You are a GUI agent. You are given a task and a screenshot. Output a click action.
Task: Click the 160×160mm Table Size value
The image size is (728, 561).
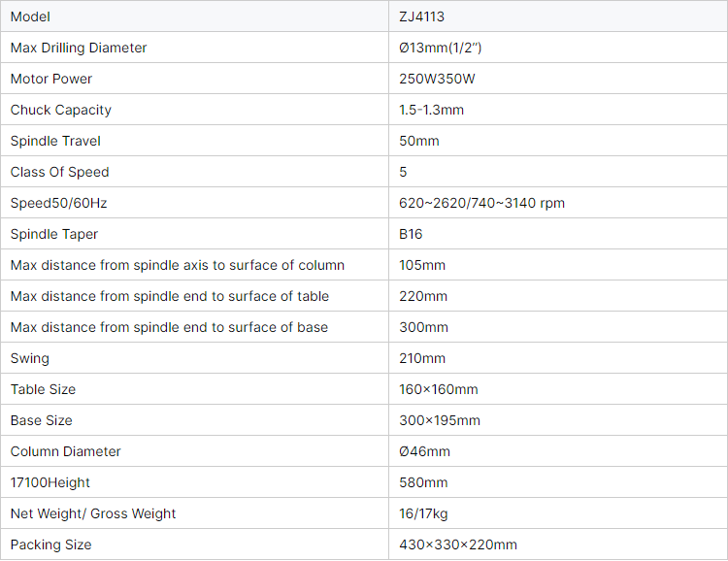[439, 389]
